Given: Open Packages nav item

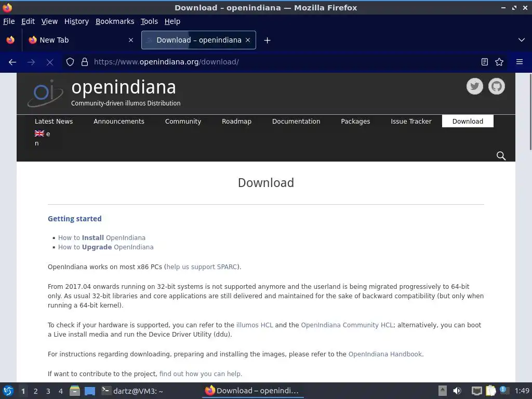Looking at the screenshot, I should [x=355, y=121].
